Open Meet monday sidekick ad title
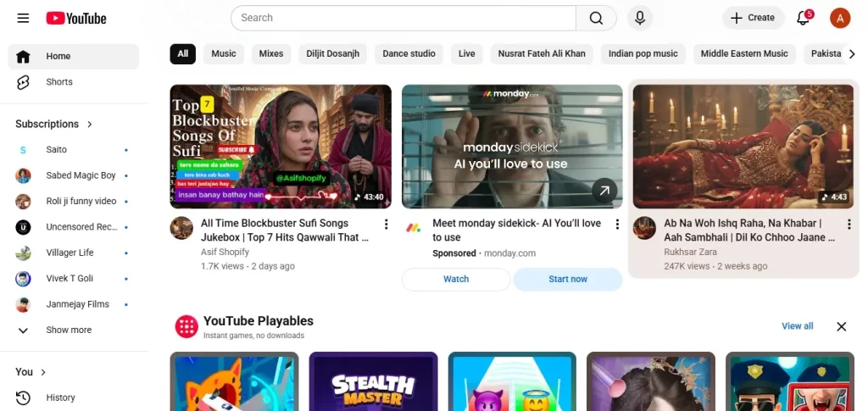Screen dimensions: 868x411 pos(516,230)
